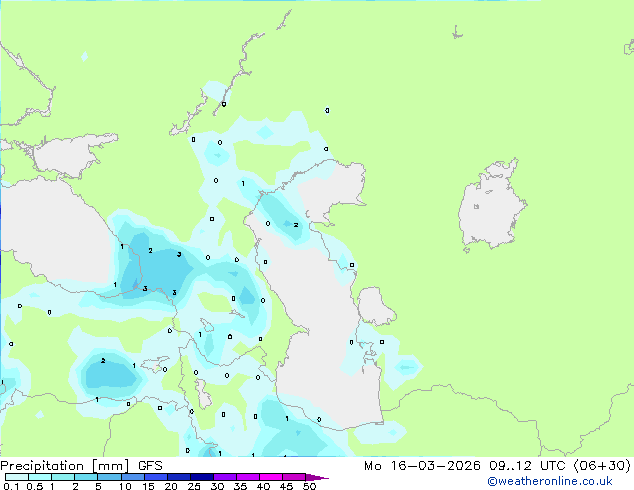
Task: Click the legend swatch between 10 and 15
Action: tap(132, 477)
